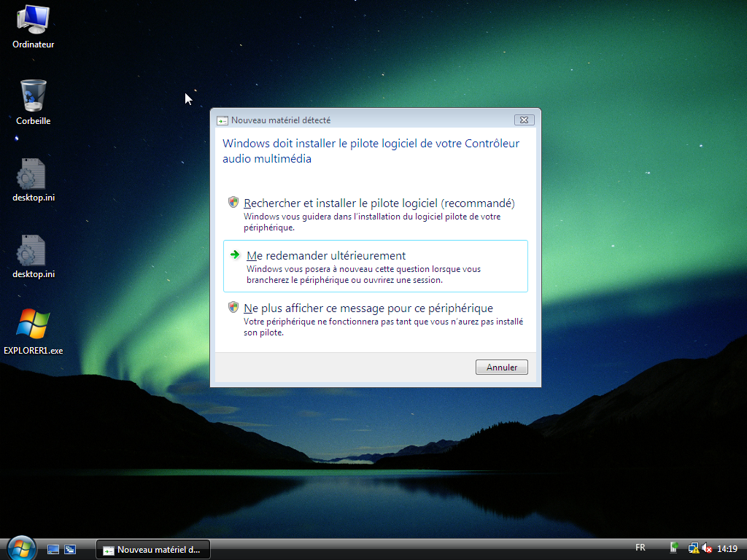Viewport: 747px width, 560px height.
Task: Click the Nouveau matériel taskbar button
Action: click(x=153, y=550)
